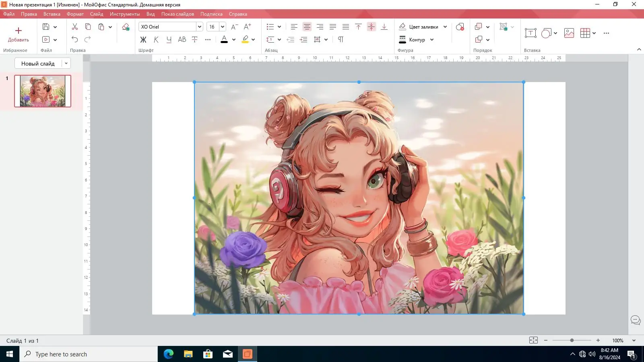Show more insert options
644x362 pixels.
(607, 33)
